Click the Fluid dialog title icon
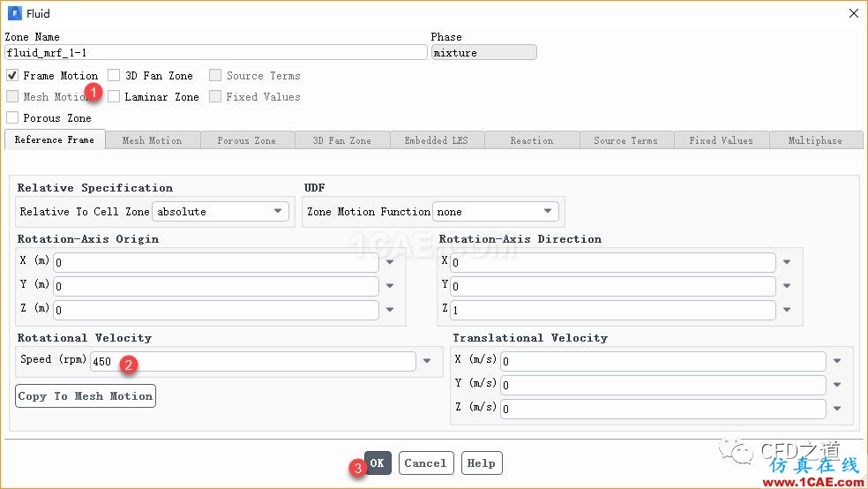868x489 pixels. click(14, 13)
